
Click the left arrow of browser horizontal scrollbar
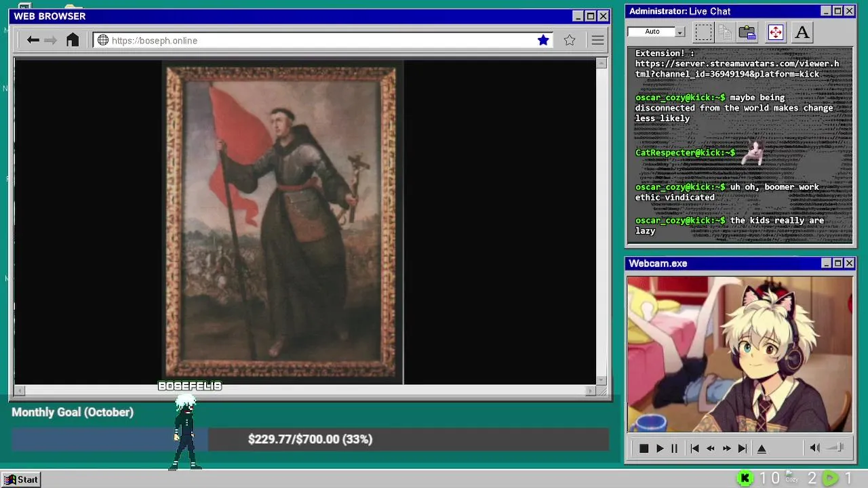[20, 390]
